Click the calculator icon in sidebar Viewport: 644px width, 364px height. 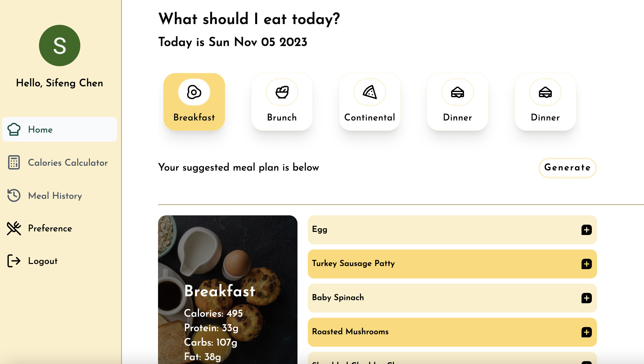[14, 162]
